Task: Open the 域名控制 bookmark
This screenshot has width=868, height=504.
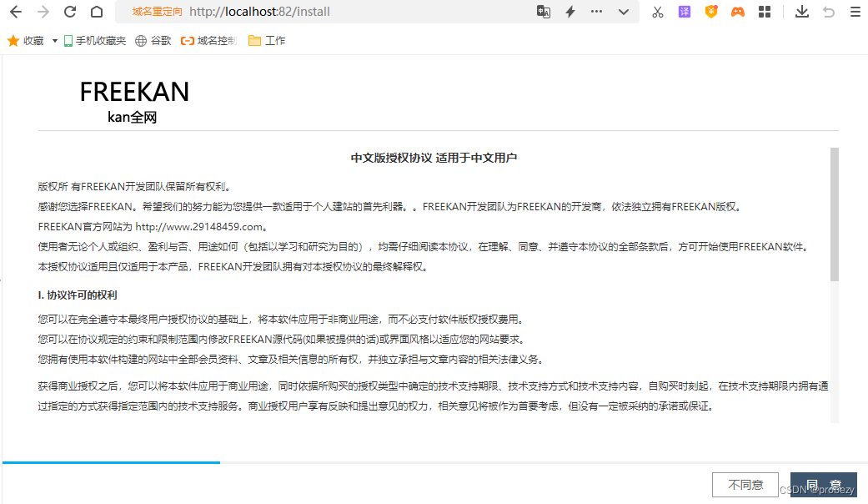Action: tap(208, 40)
